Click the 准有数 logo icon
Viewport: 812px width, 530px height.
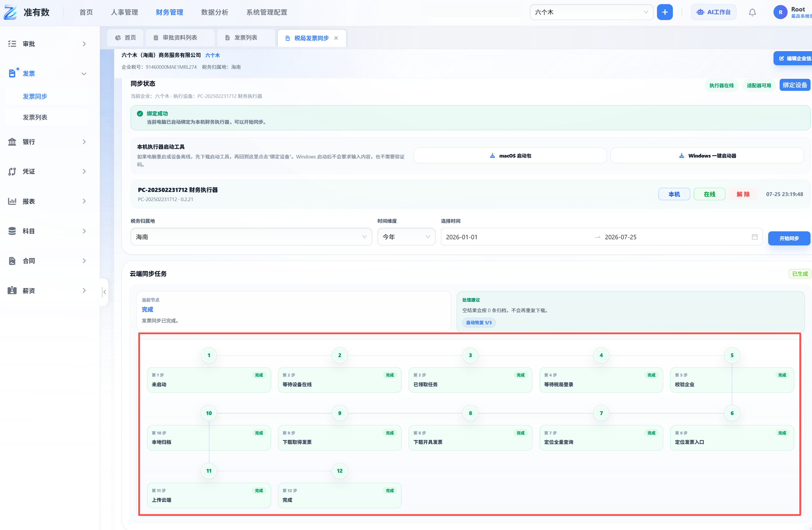10,12
